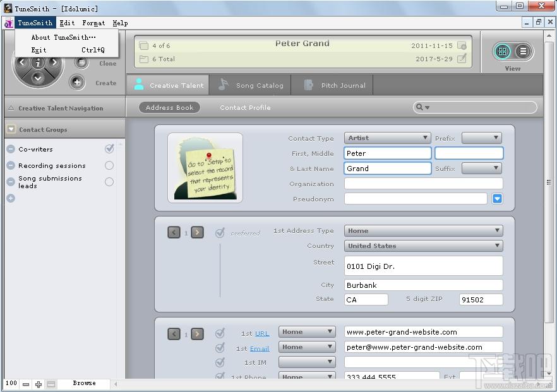Open the Prefix dropdown
557x392 pixels.
click(482, 138)
